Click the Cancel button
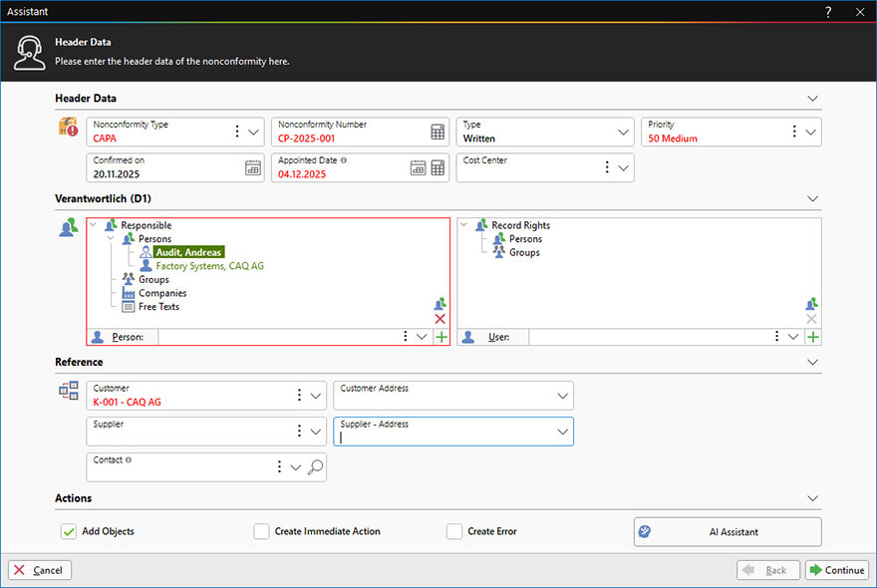This screenshot has height=588, width=877. pyautogui.click(x=40, y=570)
